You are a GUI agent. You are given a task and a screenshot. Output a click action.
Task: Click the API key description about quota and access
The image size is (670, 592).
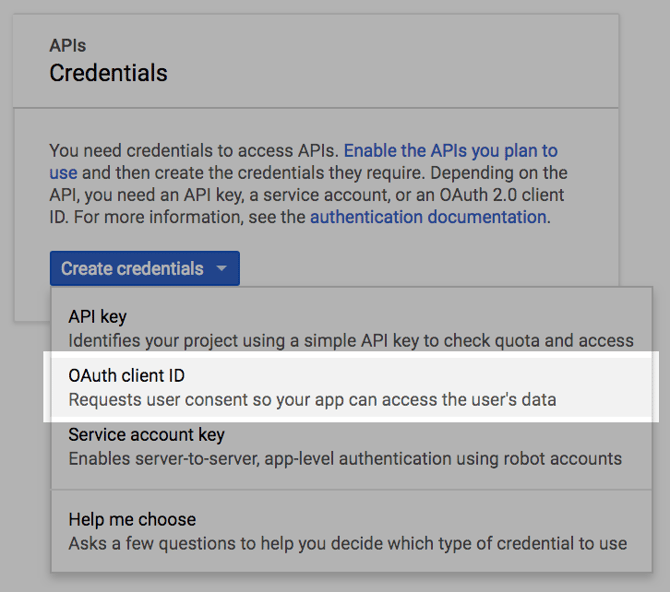tap(351, 341)
